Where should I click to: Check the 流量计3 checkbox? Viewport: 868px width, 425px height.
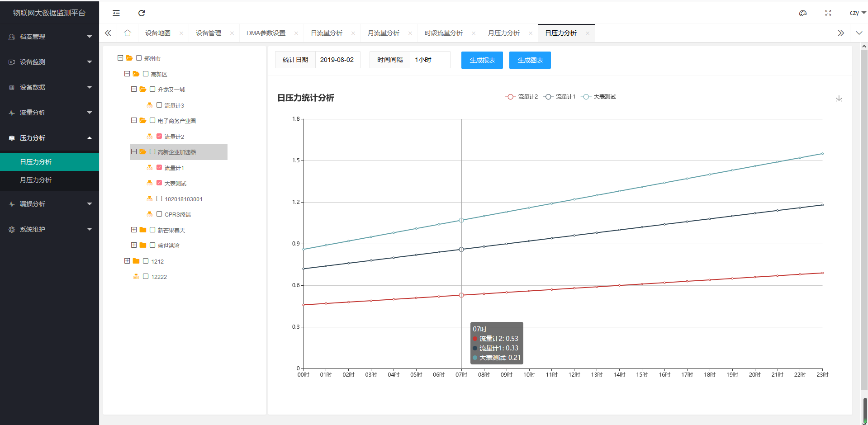159,105
